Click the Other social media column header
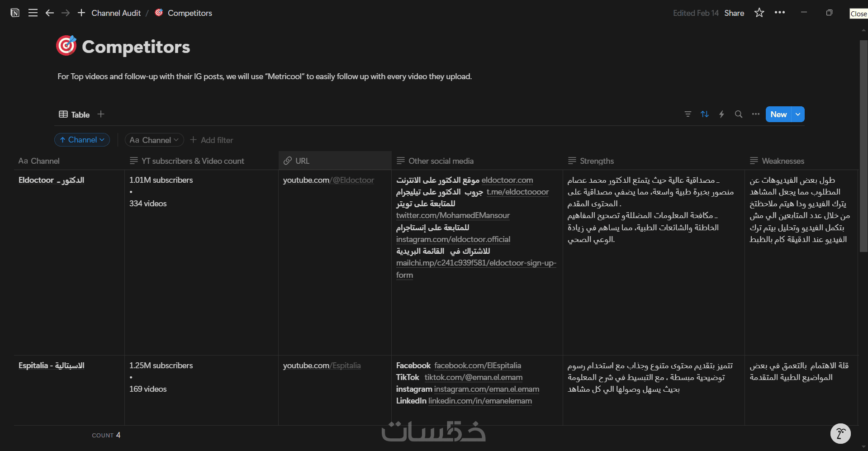 tap(477, 161)
